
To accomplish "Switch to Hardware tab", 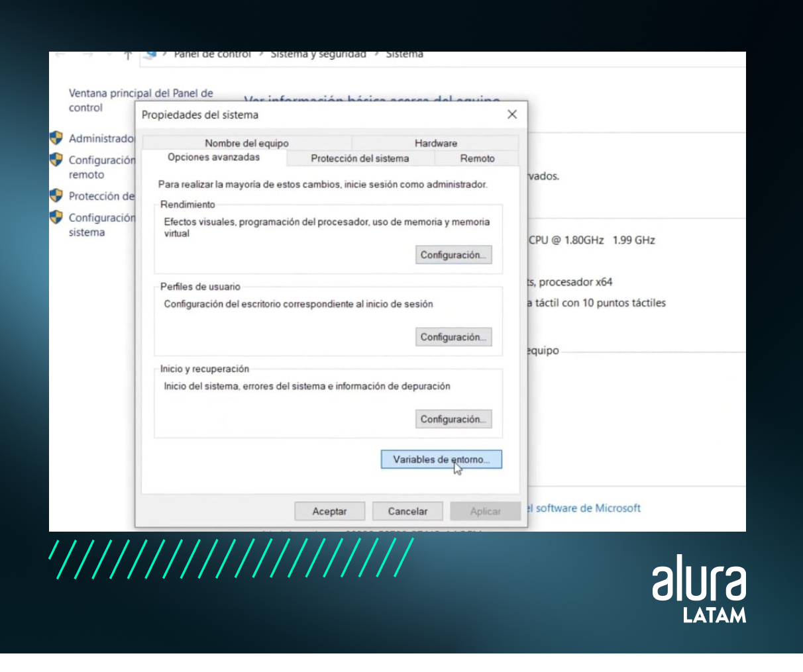I will pyautogui.click(x=436, y=143).
